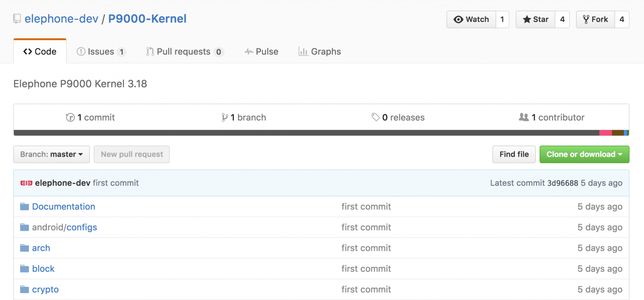Expand Clone or download dropdown

tap(584, 154)
